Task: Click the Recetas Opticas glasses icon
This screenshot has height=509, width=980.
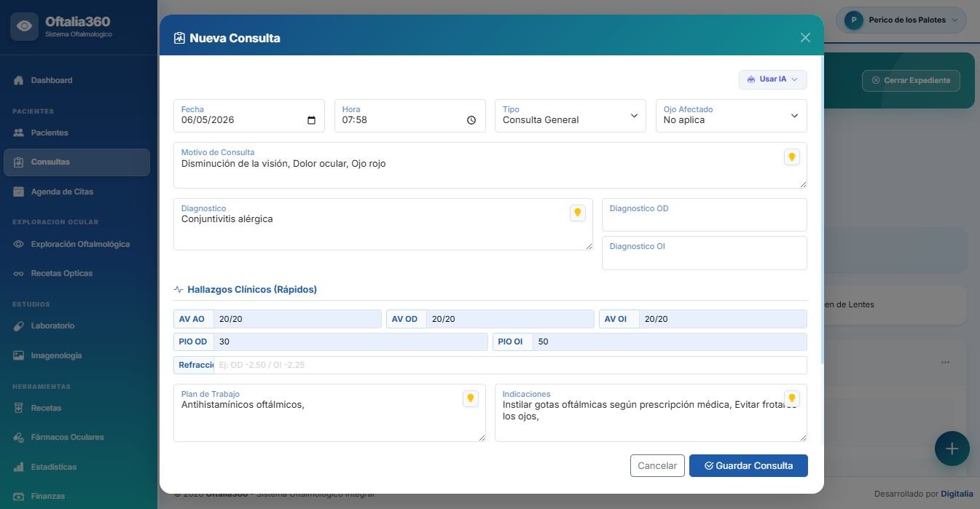Action: (19, 274)
